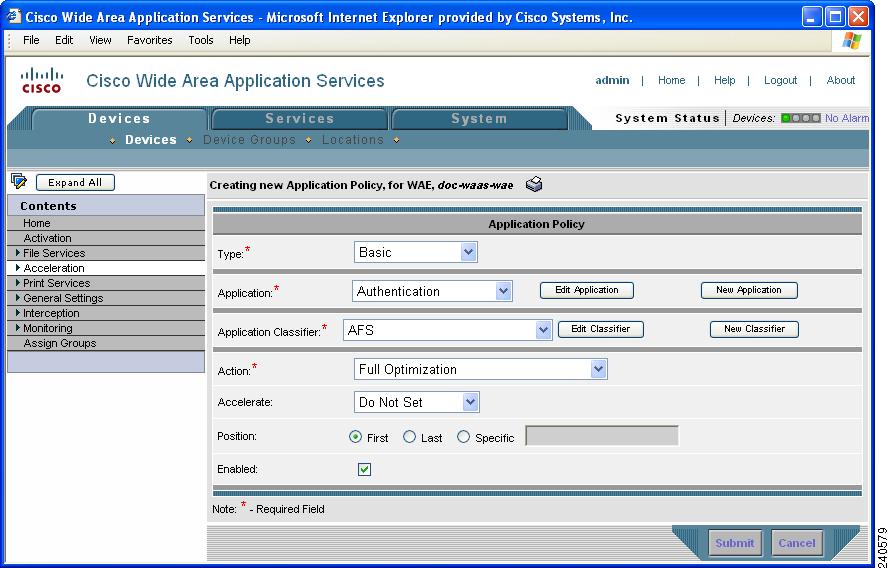Uncheck the Enabled checkbox
The width and height of the screenshot is (890, 568).
(364, 469)
